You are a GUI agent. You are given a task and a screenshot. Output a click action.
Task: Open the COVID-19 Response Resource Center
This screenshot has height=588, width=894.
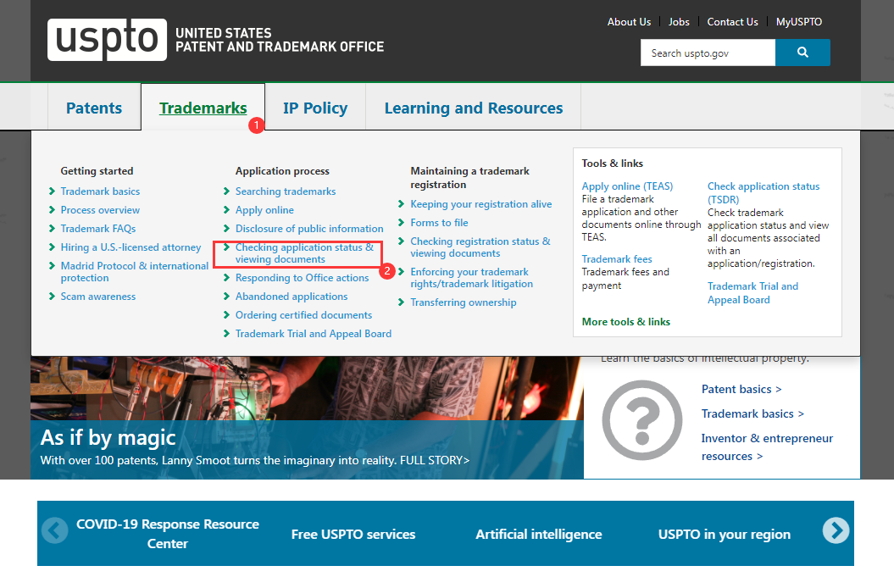pyautogui.click(x=167, y=534)
